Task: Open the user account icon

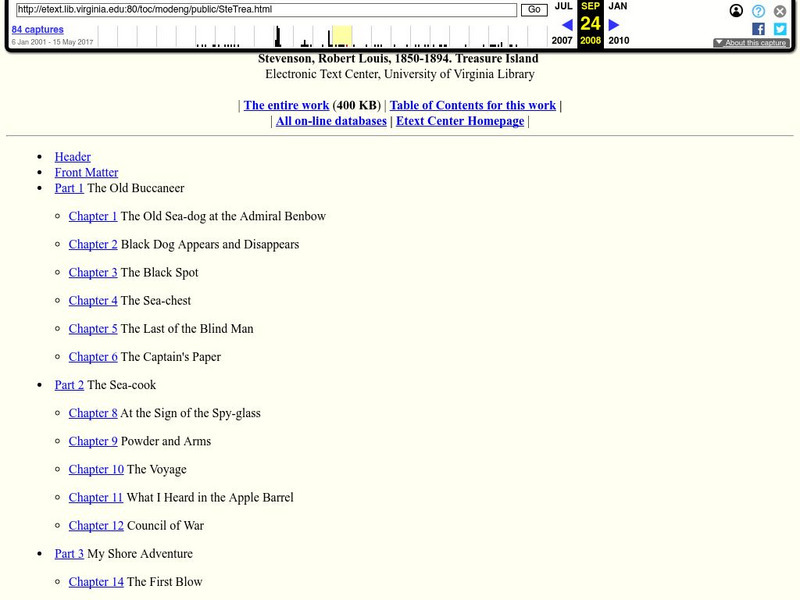Action: point(736,11)
